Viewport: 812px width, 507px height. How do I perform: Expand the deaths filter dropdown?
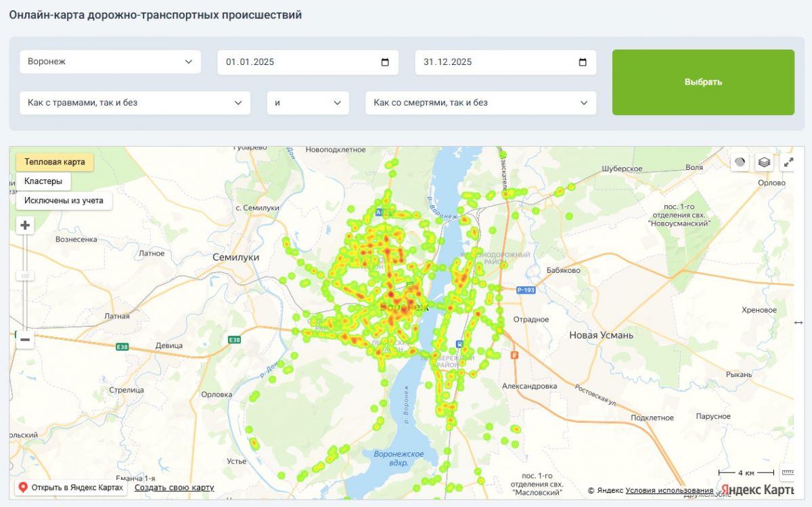tap(480, 103)
